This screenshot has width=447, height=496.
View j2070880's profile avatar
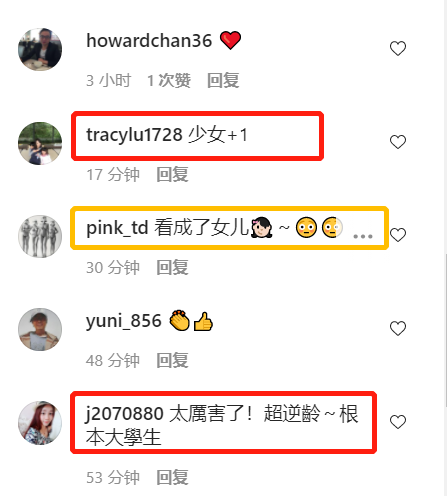coord(40,423)
